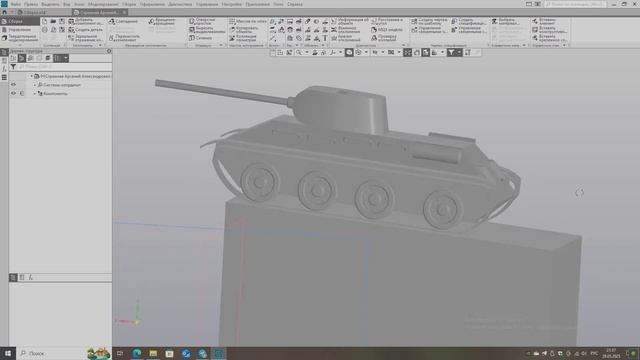Image resolution: width=640 pixels, height=360 pixels.
Task: Expand the Диагностика ribbon group arrow
Action: pyautogui.click(x=404, y=45)
